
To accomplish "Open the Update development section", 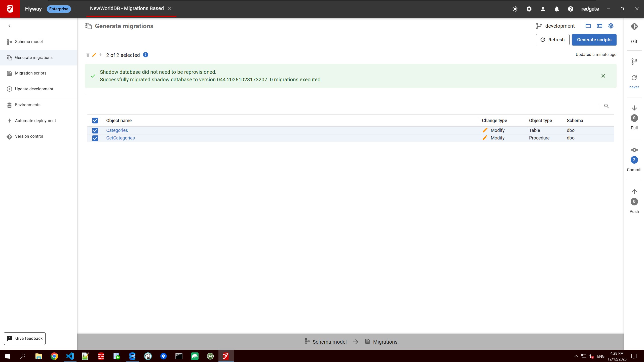I will (x=34, y=89).
